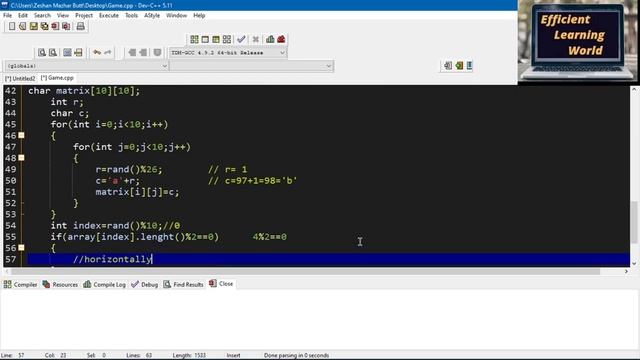Click the Debug checkmark icon
Viewport: 640px width, 360px height.
(x=241, y=39)
